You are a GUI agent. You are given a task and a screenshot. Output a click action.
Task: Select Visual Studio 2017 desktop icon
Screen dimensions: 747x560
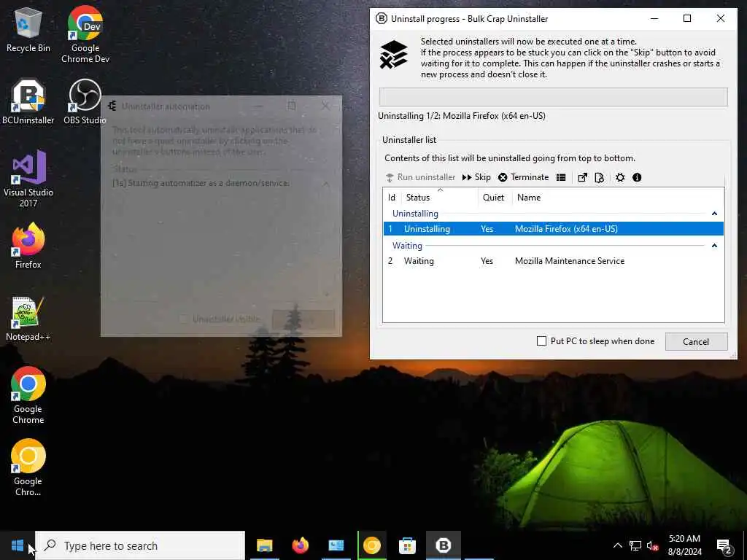(28, 179)
